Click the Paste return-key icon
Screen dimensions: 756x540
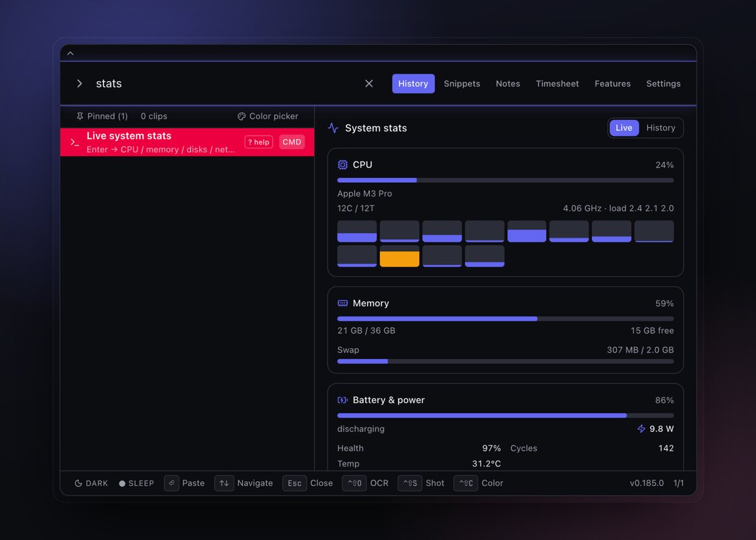coord(171,483)
